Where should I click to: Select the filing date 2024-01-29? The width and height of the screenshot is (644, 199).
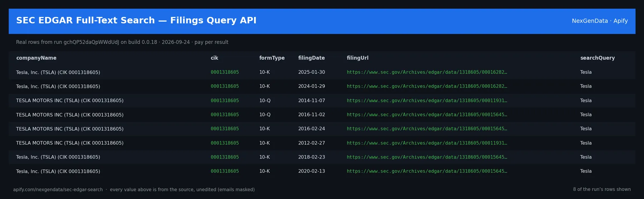(x=312, y=86)
